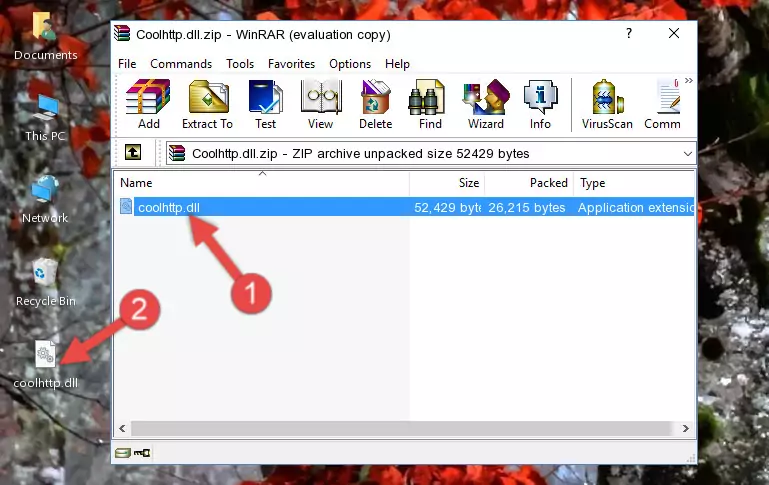Open the Favorites menu
This screenshot has width=769, height=485.
coord(291,64)
